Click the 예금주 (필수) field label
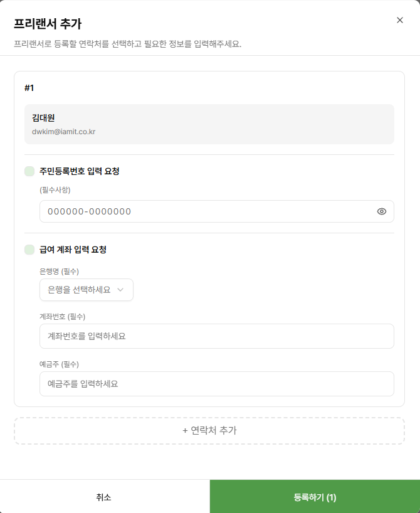The width and height of the screenshot is (420, 513). (59, 364)
